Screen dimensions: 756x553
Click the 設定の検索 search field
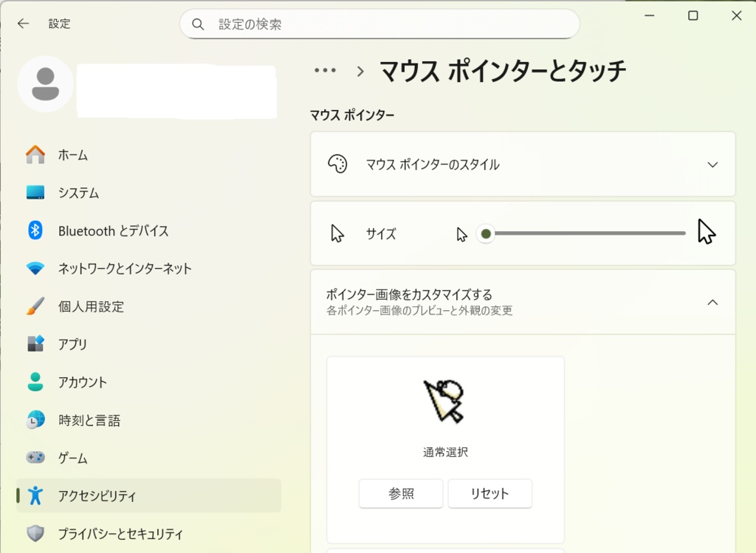(380, 24)
